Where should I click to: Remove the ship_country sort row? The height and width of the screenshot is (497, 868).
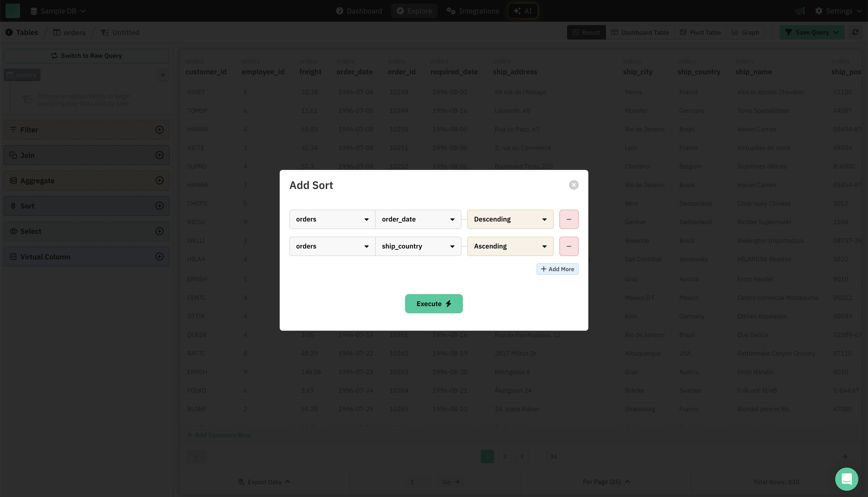pyautogui.click(x=569, y=246)
